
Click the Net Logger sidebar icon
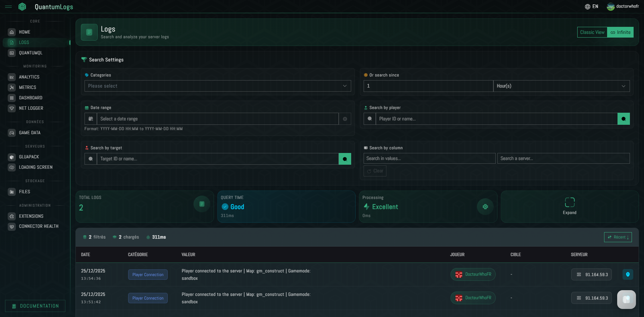(x=12, y=108)
